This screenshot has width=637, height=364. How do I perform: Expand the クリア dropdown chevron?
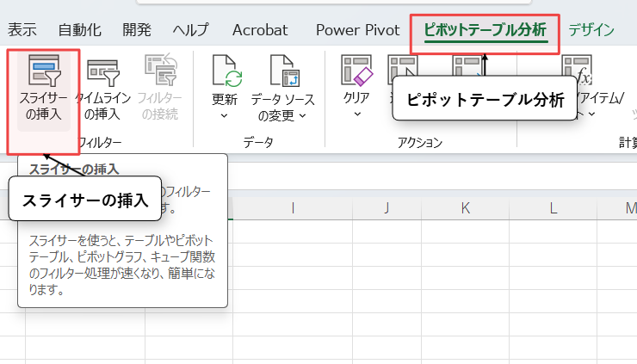pos(356,115)
